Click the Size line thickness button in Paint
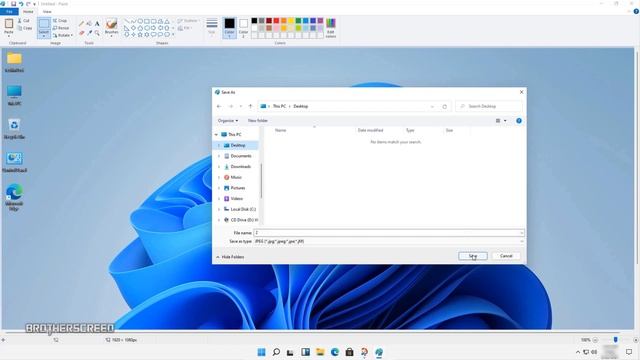 (211, 27)
